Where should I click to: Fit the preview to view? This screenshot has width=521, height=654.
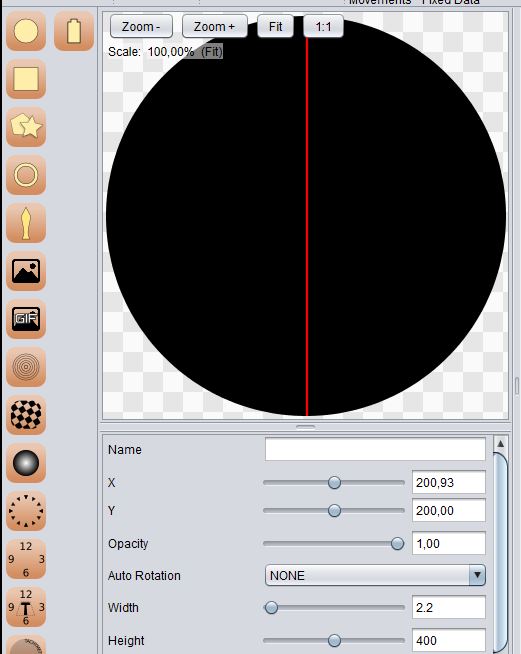tap(275, 26)
